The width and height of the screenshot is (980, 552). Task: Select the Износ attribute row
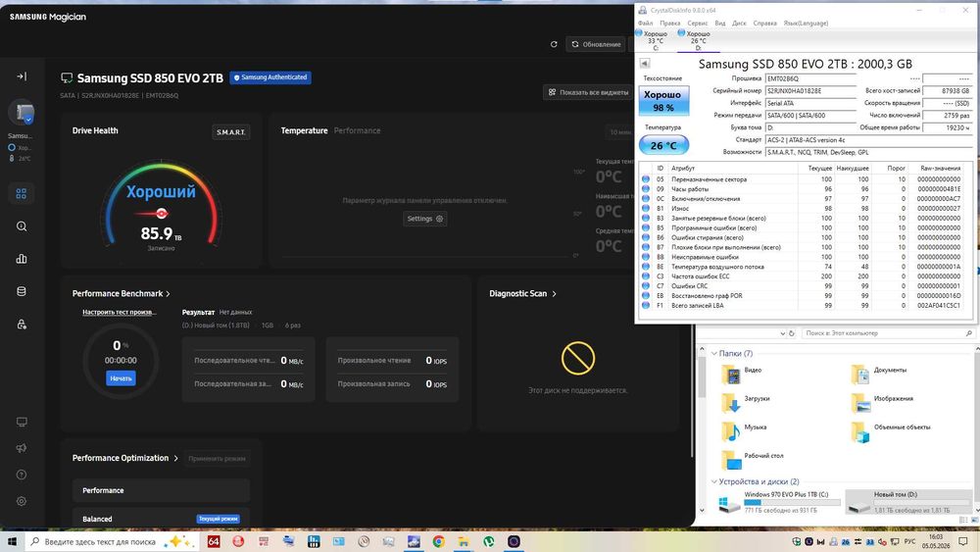point(807,208)
